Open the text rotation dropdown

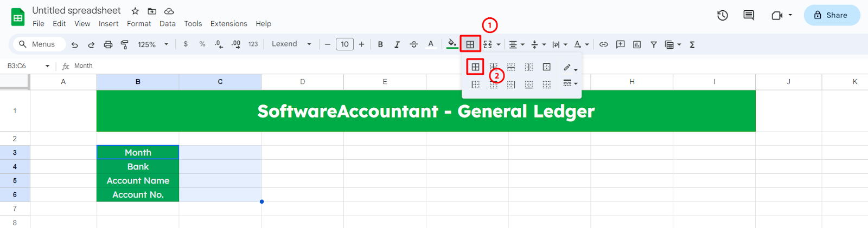click(581, 44)
